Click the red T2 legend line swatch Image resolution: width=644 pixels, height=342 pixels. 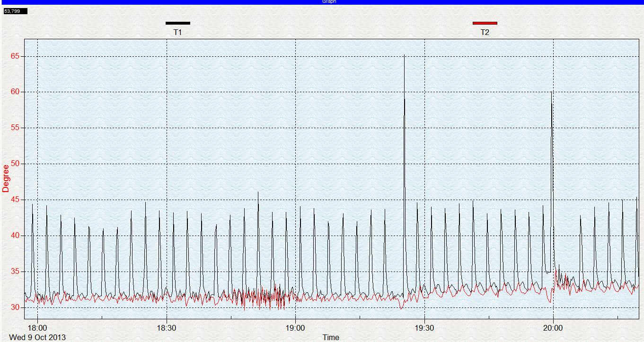[x=485, y=23]
